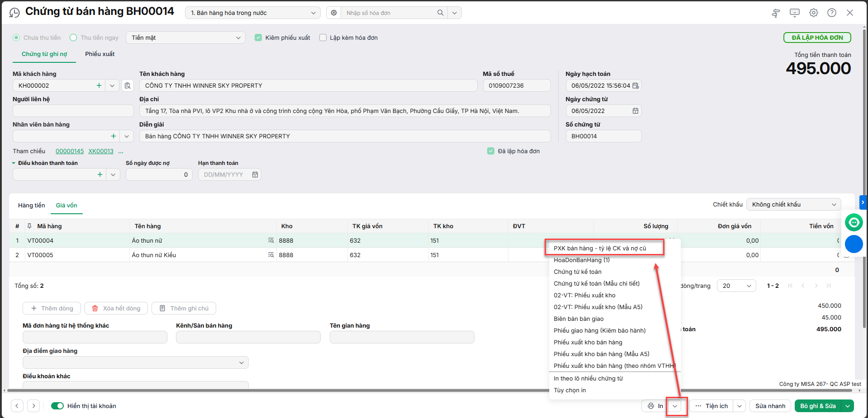Screen dimensions: 868x418
Task: Expand the In print options arrow
Action: point(675,406)
